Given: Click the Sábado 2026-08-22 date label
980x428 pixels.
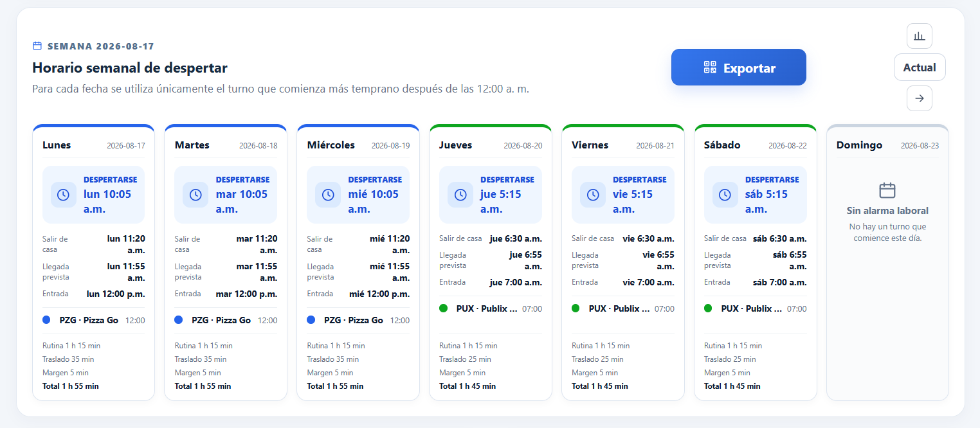Looking at the screenshot, I should [x=788, y=146].
